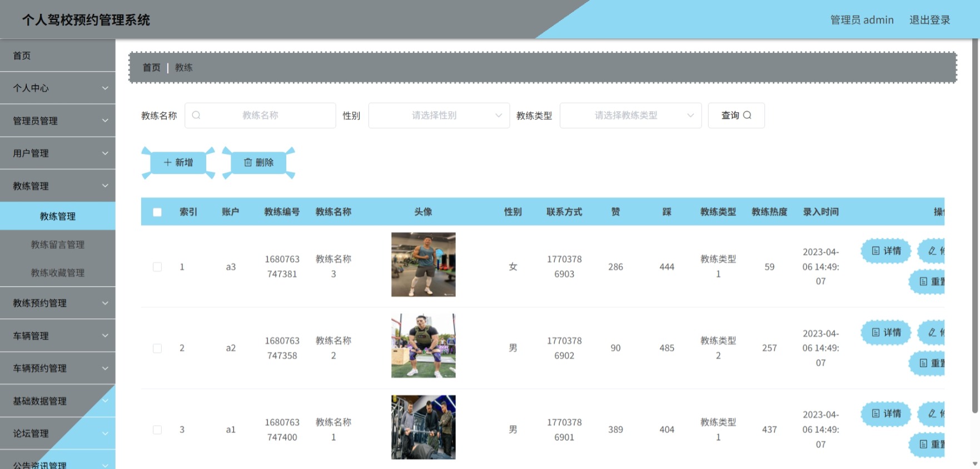Click the reset password button for coach a1
The image size is (980, 469).
pos(927,445)
